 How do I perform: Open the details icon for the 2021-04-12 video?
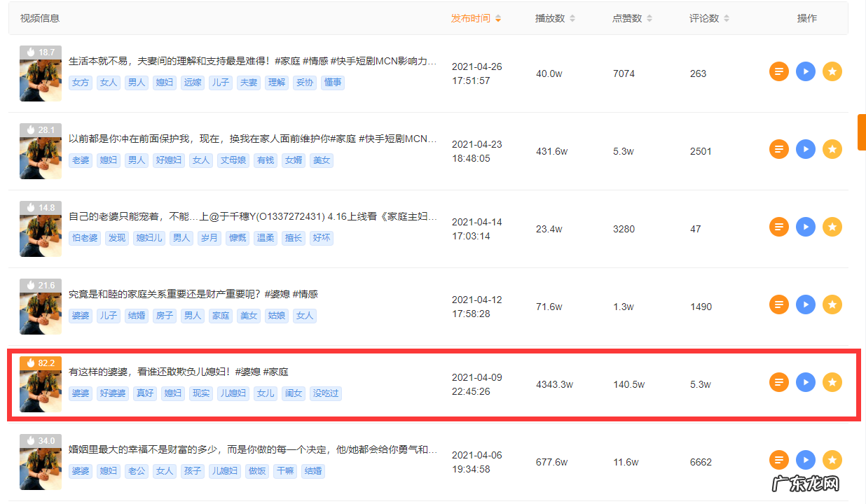point(778,304)
